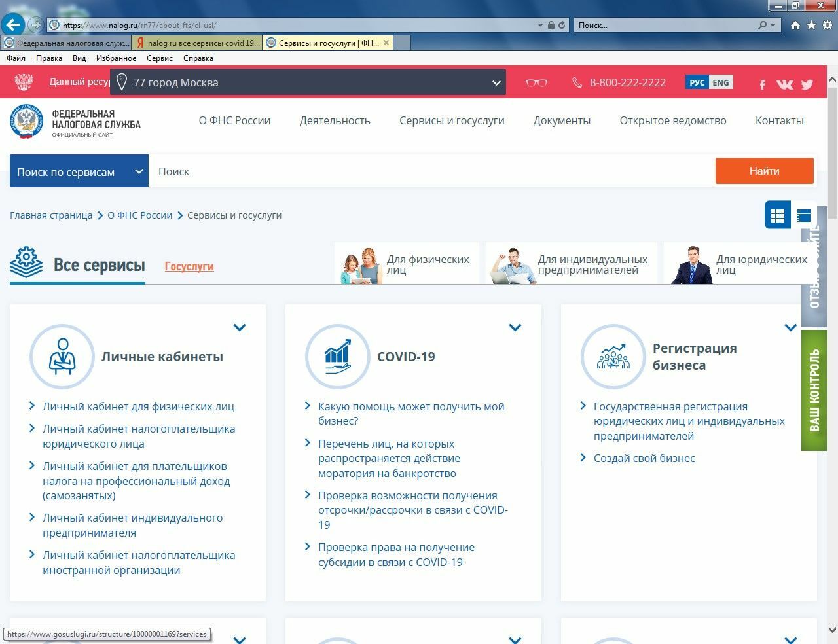Viewport: 838px width, 644px height.
Task: Collapse the COVID-19 card chevron
Action: [515, 327]
